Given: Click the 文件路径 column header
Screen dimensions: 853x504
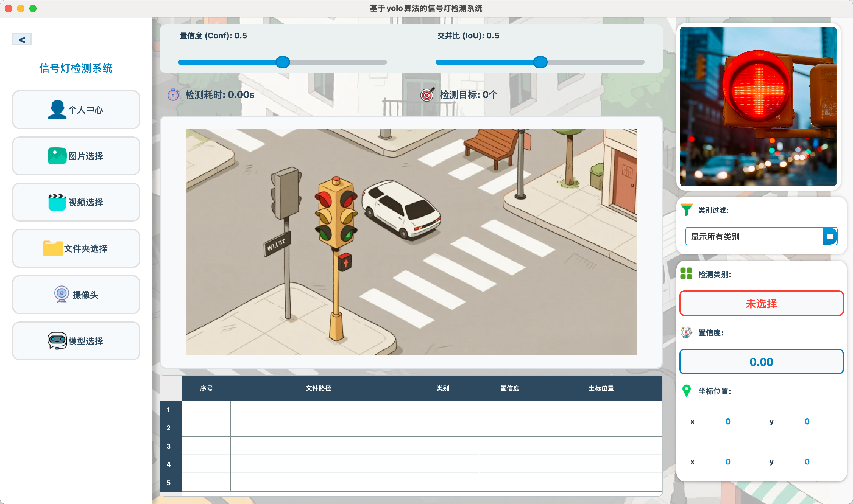Looking at the screenshot, I should click(318, 388).
